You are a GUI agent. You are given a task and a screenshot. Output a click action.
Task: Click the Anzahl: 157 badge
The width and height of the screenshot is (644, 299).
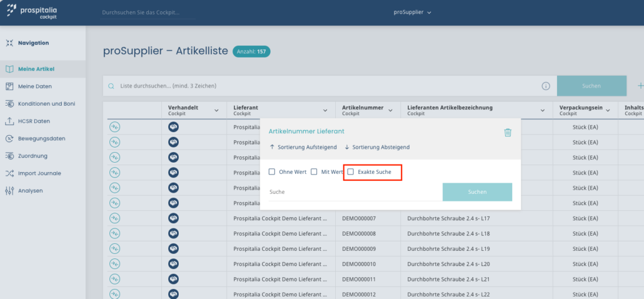click(251, 52)
